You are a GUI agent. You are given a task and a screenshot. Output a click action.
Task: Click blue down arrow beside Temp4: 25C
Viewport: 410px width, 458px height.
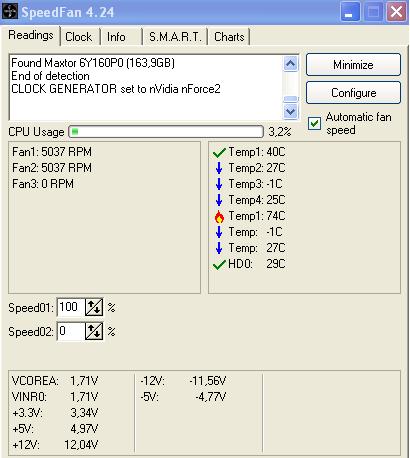click(219, 200)
